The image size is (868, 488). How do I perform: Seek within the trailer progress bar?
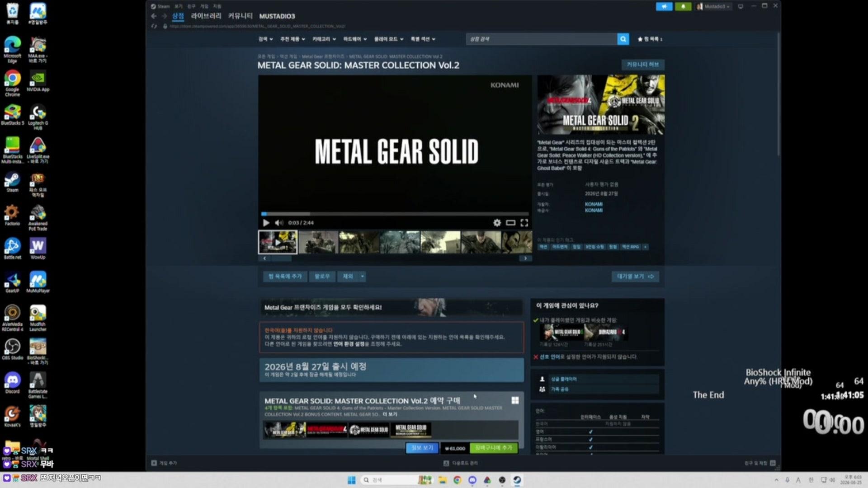click(394, 214)
